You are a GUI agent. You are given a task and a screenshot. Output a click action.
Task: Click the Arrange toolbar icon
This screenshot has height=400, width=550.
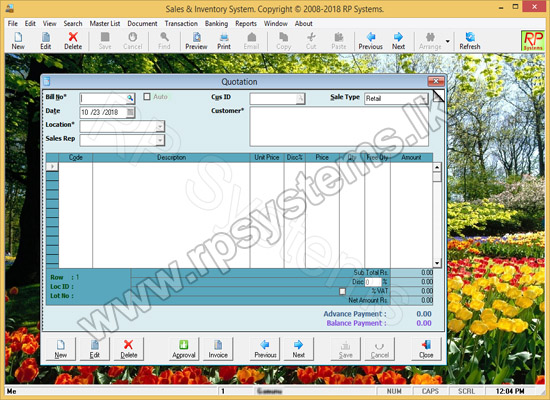point(430,37)
